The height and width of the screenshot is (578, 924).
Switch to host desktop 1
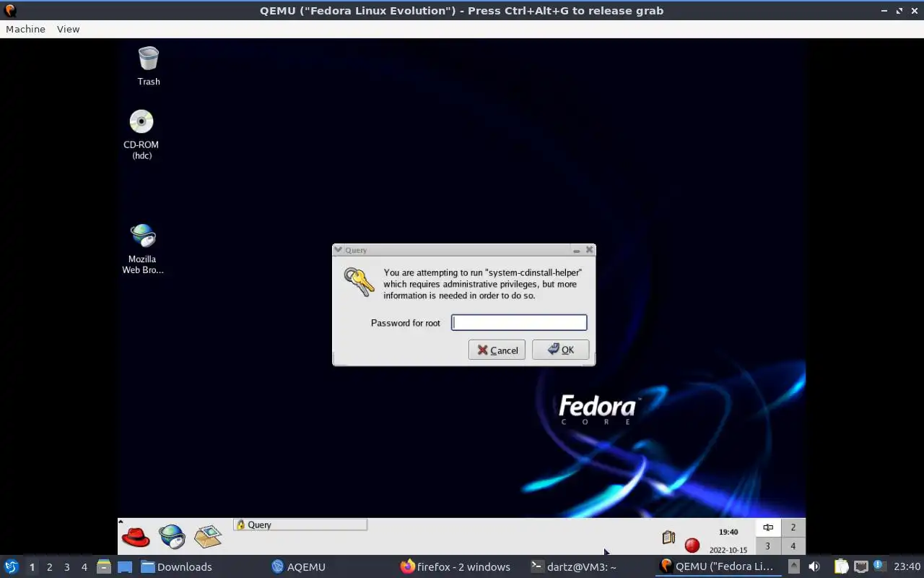click(32, 567)
